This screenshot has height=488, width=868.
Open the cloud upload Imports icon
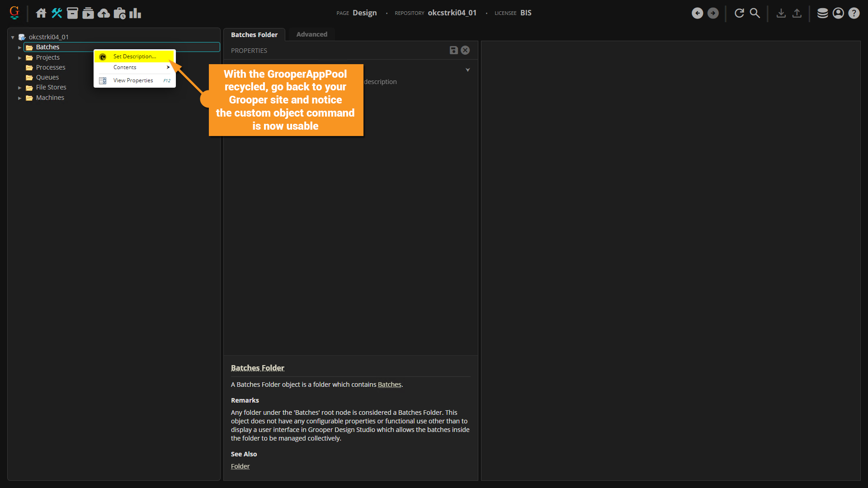[104, 13]
